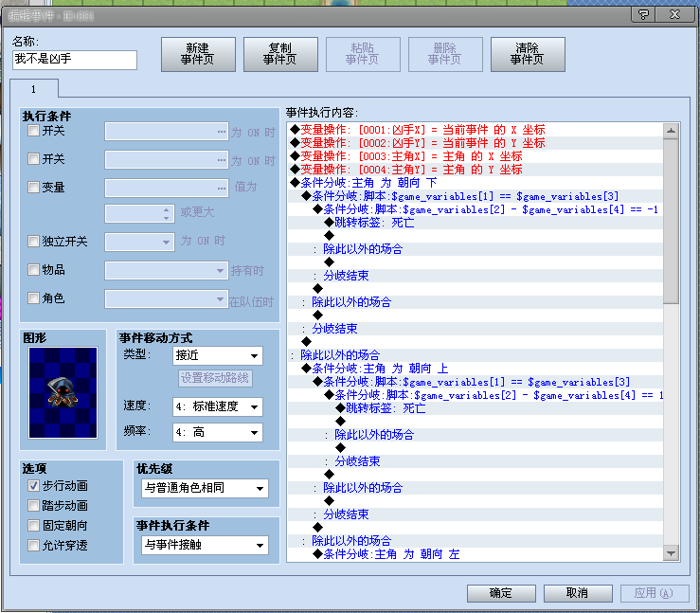700x613 pixels.
Task: Select command row 变量操作 [0003:主角X]
Action: (x=475, y=156)
